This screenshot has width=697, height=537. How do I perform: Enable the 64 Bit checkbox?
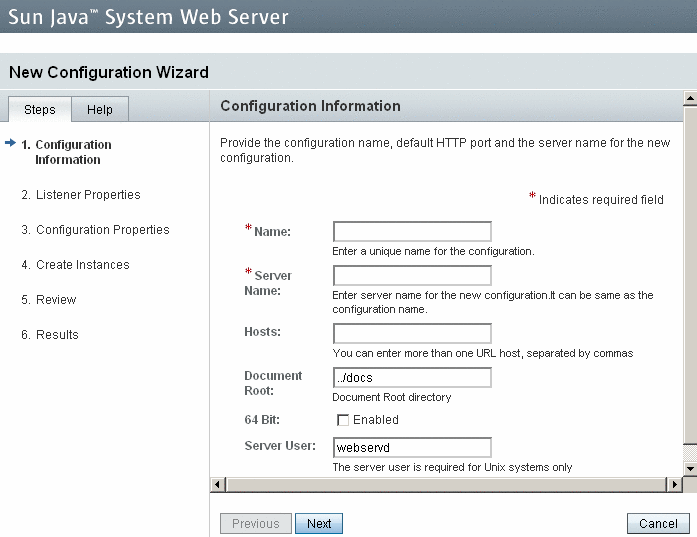click(343, 420)
